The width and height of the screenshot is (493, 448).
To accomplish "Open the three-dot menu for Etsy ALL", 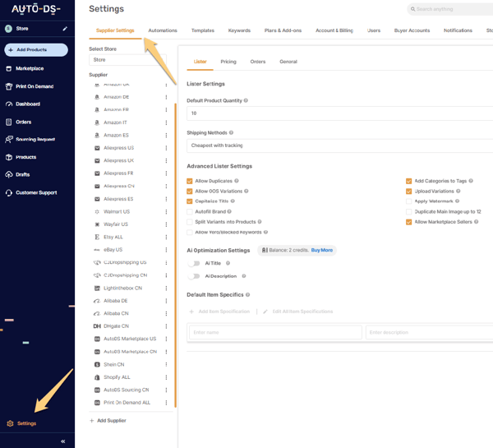I will click(x=166, y=237).
